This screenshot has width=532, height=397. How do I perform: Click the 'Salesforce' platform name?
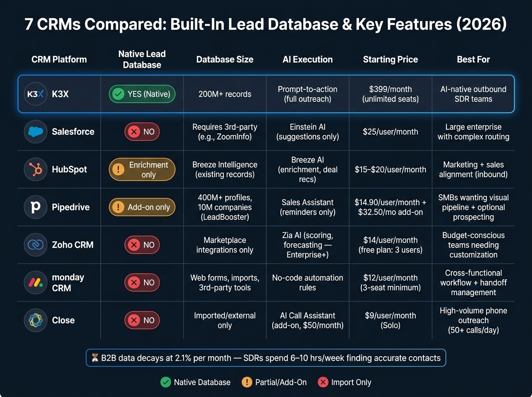tap(73, 132)
